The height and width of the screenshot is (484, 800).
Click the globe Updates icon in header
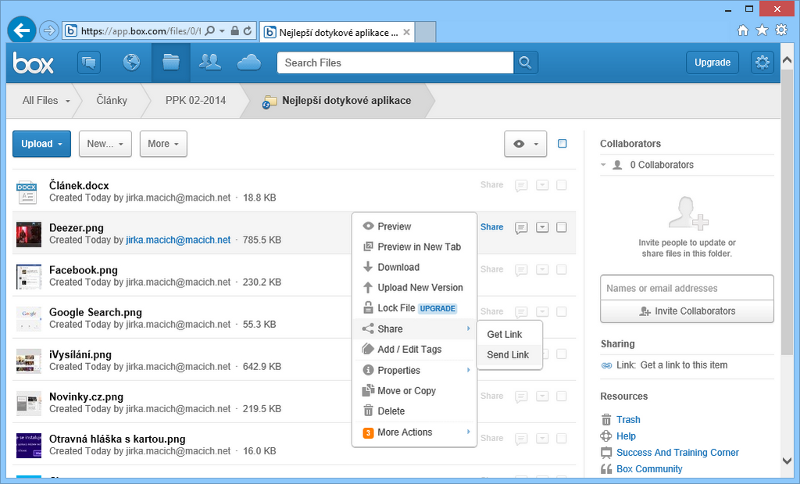click(131, 63)
